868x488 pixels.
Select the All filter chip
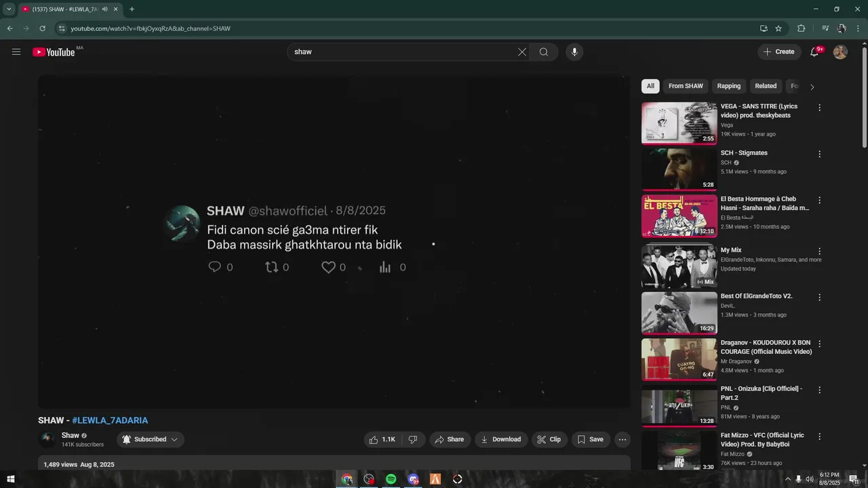coord(650,86)
